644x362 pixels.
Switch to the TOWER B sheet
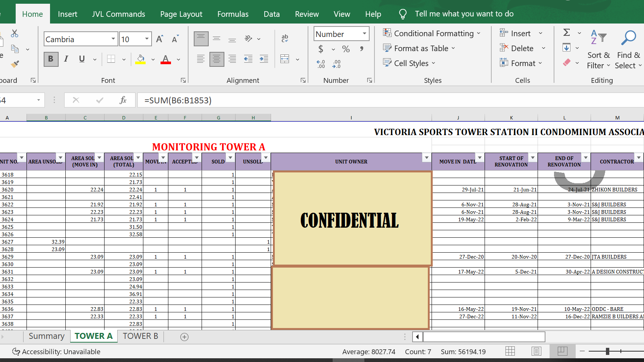(140, 336)
